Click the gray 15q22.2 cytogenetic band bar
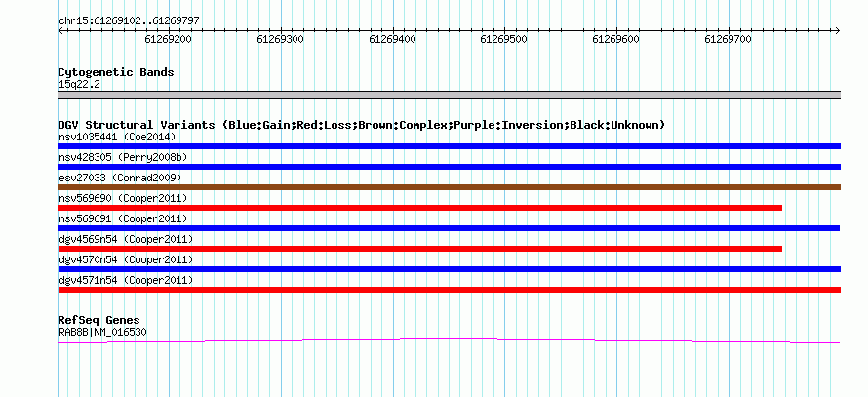This screenshot has height=397, width=868. tap(449, 95)
